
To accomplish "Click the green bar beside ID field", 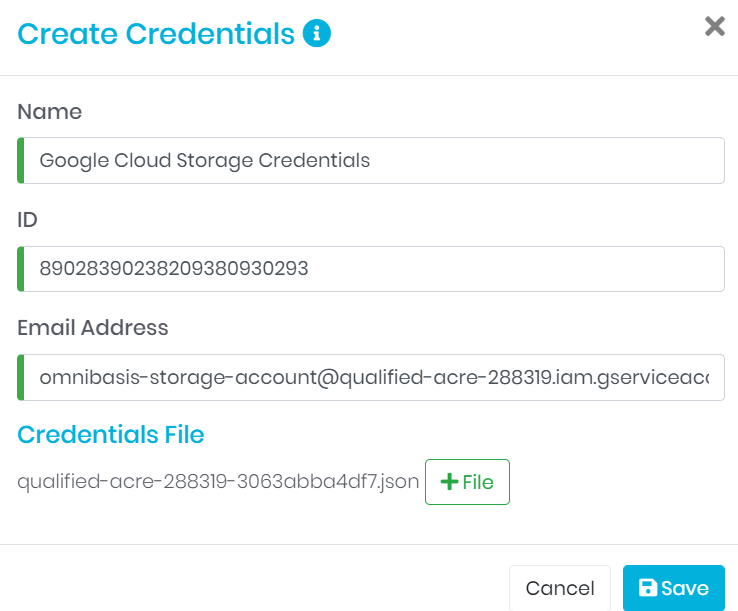I will (20, 268).
